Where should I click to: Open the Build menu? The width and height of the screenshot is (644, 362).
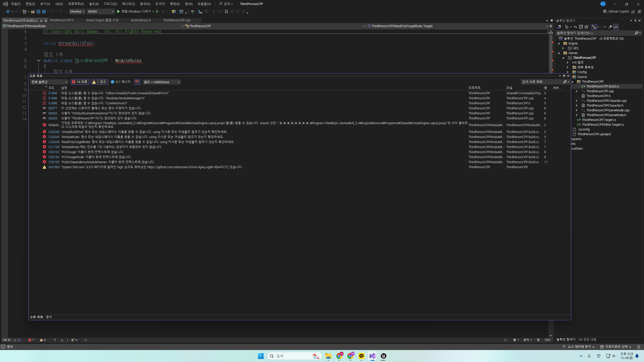pyautogui.click(x=94, y=4)
